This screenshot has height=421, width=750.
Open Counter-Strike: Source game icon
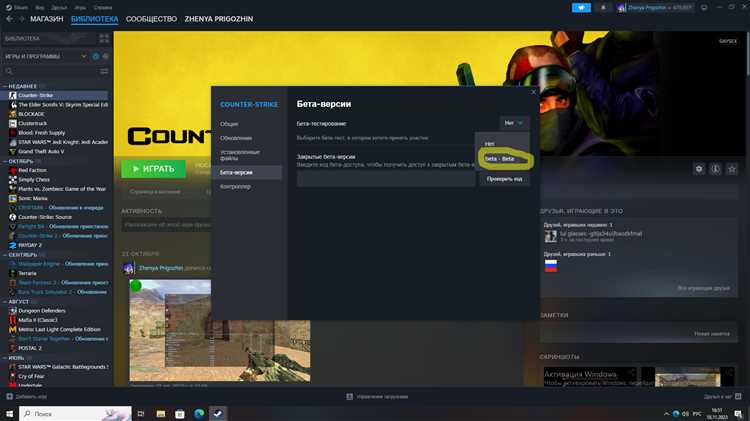(x=13, y=217)
